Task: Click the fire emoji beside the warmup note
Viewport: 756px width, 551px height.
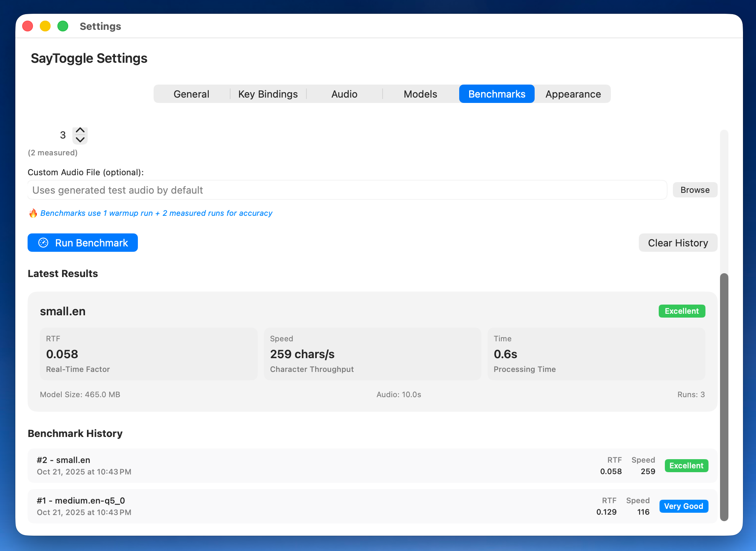Action: 33,213
